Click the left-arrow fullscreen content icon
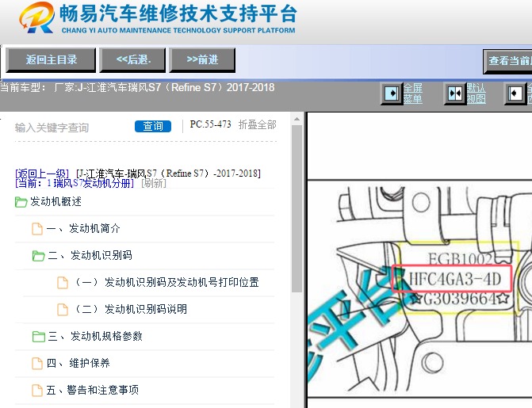The height and width of the screenshot is (408, 532). click(516, 93)
